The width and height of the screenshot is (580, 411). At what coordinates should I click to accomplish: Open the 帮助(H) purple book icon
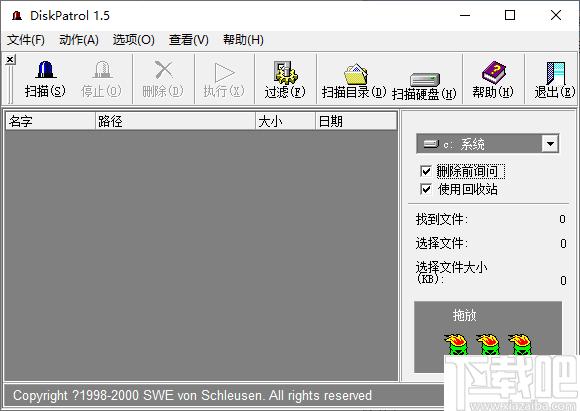(493, 72)
